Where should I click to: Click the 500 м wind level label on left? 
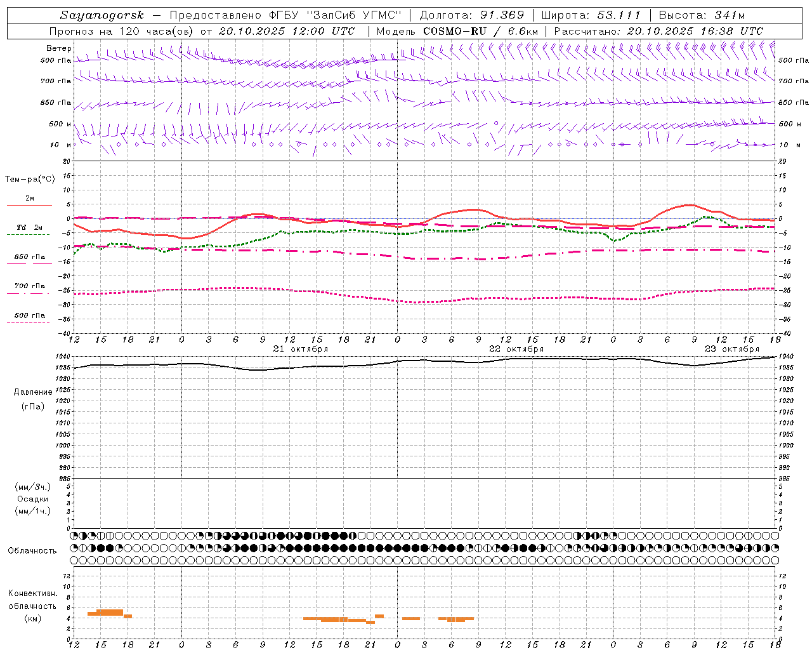(x=60, y=124)
